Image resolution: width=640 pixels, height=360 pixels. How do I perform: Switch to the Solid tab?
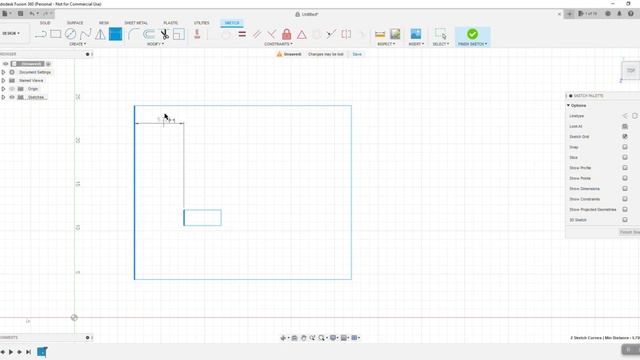click(45, 23)
